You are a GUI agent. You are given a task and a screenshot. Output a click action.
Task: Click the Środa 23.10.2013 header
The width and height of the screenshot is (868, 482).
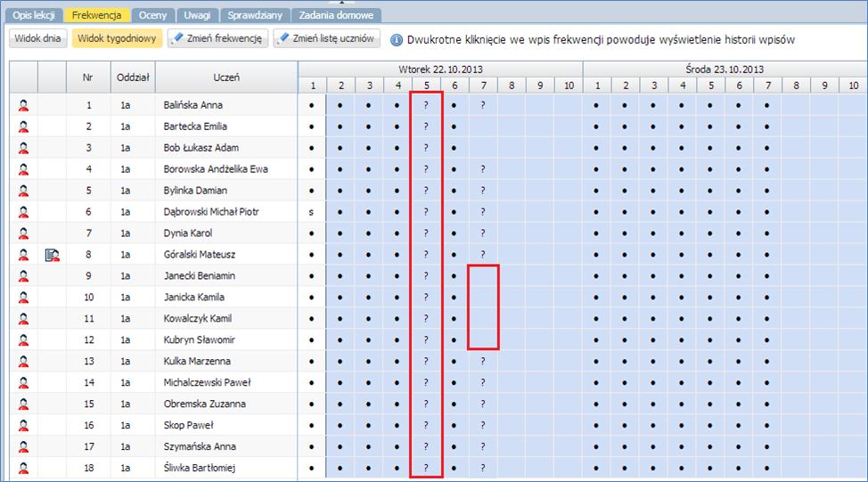[725, 69]
